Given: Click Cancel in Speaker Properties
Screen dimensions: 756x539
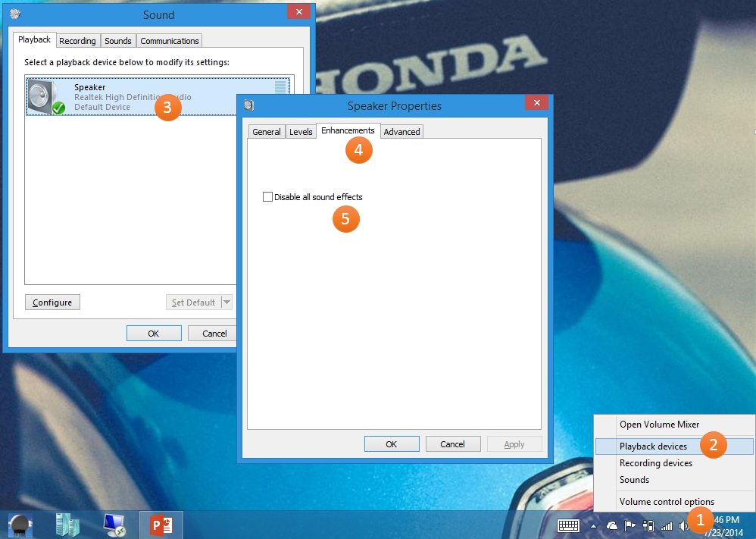Looking at the screenshot, I should pyautogui.click(x=453, y=444).
